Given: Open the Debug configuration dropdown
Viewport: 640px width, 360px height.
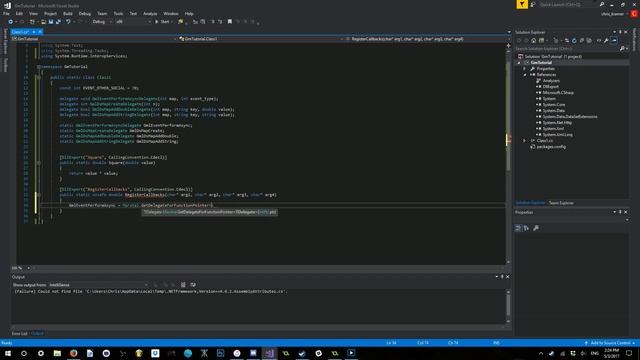Looking at the screenshot, I should coord(102,22).
